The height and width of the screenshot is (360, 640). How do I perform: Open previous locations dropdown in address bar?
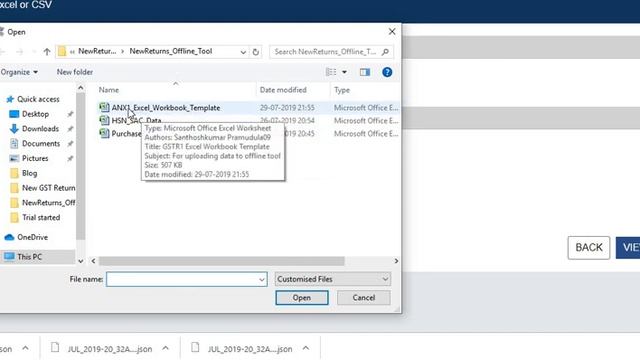tap(243, 52)
